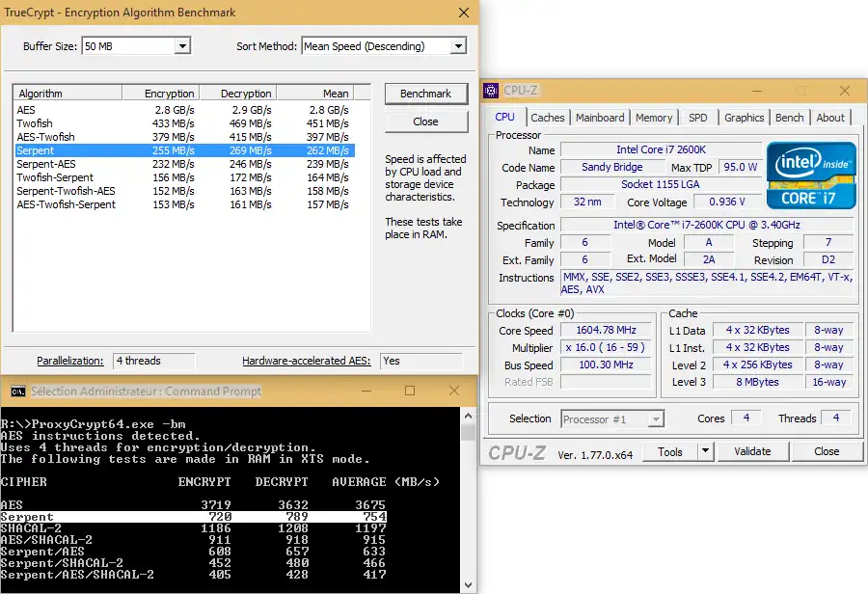Select the Serpent-AES row
Viewport: 868px width, 594px height.
(184, 164)
